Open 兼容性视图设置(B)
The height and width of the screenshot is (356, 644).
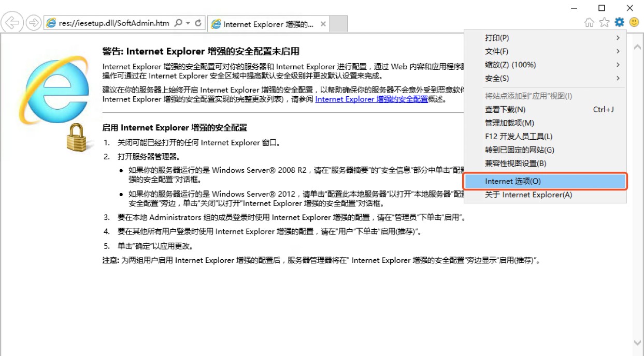pyautogui.click(x=545, y=164)
